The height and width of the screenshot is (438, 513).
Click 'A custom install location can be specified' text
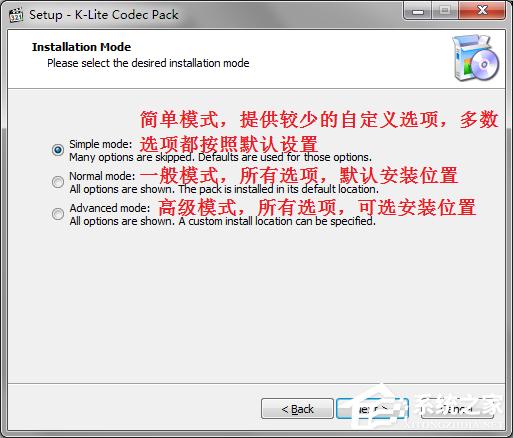[x=277, y=221]
